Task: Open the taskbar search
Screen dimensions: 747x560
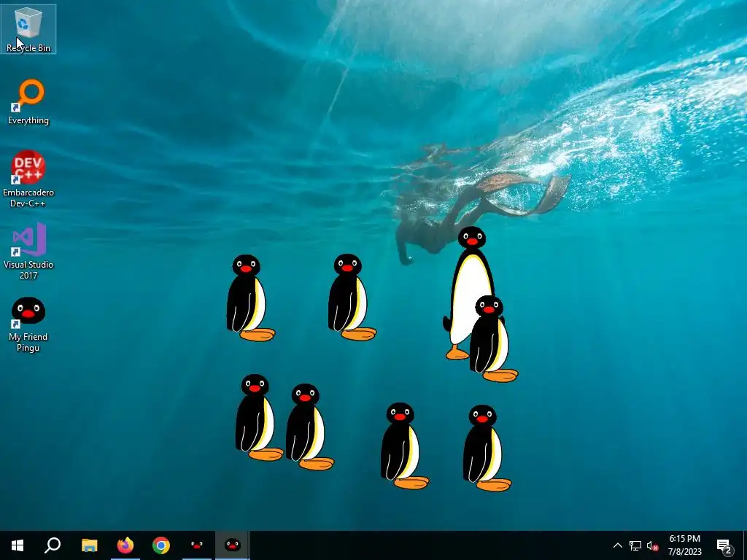Action: 53,545
